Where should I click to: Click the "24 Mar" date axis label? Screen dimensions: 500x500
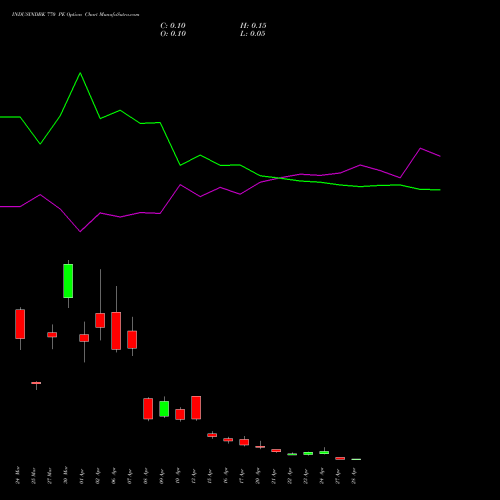pos(18,475)
